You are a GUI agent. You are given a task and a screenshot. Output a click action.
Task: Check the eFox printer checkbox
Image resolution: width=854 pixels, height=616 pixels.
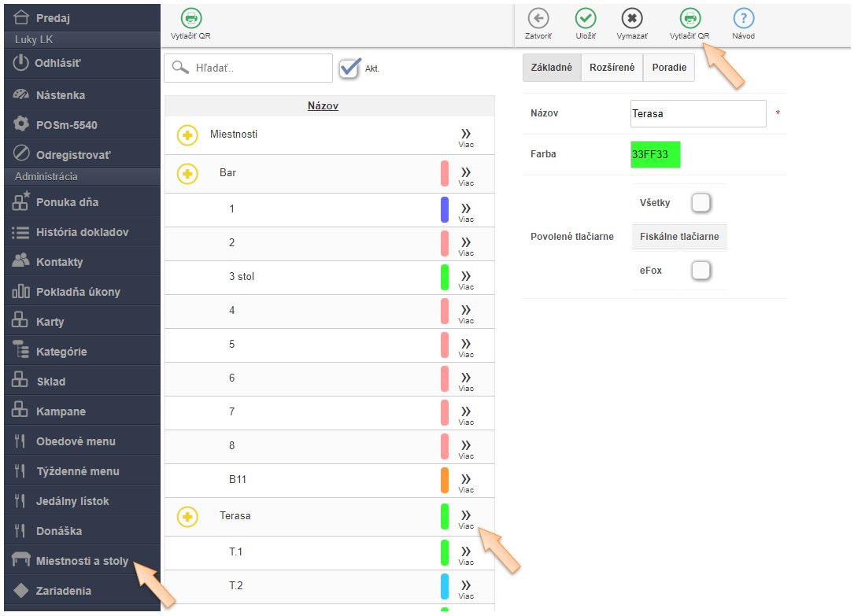(700, 271)
